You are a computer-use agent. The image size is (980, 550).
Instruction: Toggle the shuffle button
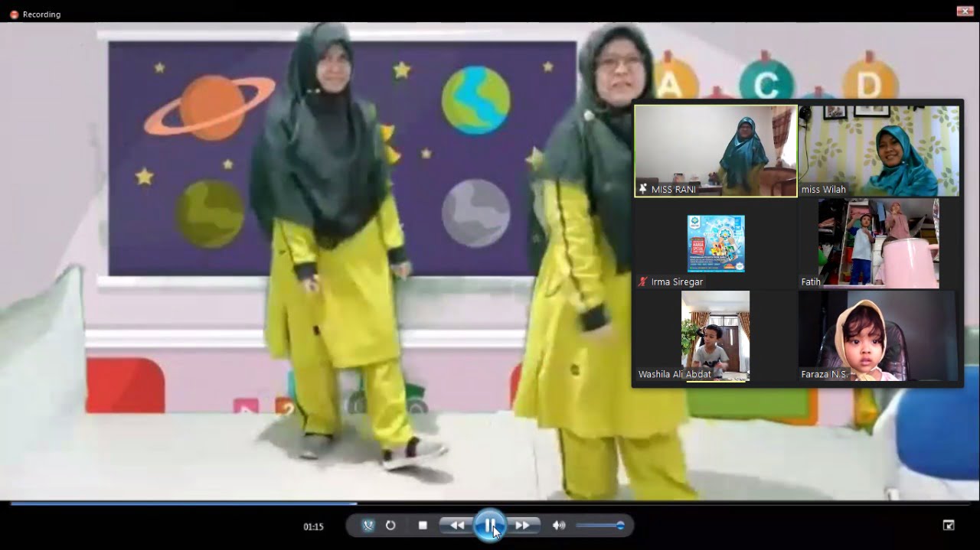point(368,526)
